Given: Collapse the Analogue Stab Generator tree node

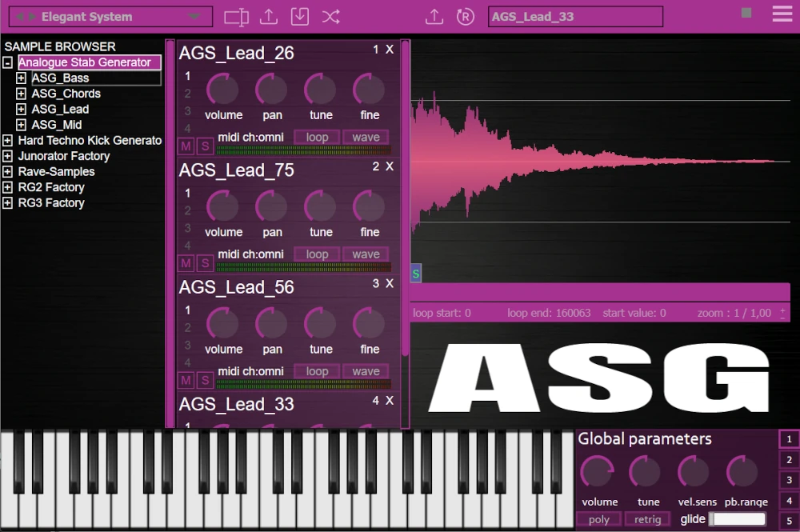Looking at the screenshot, I should pyautogui.click(x=8, y=62).
